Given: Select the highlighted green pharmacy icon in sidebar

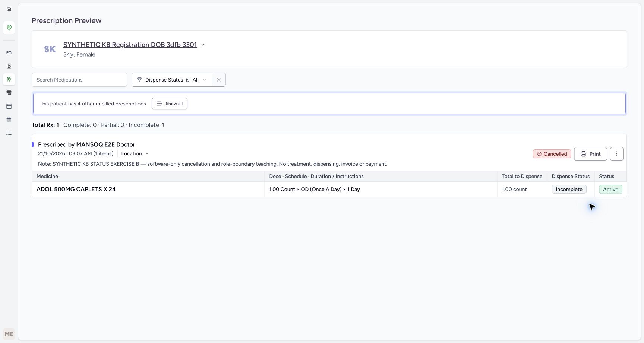Looking at the screenshot, I should click(x=9, y=79).
